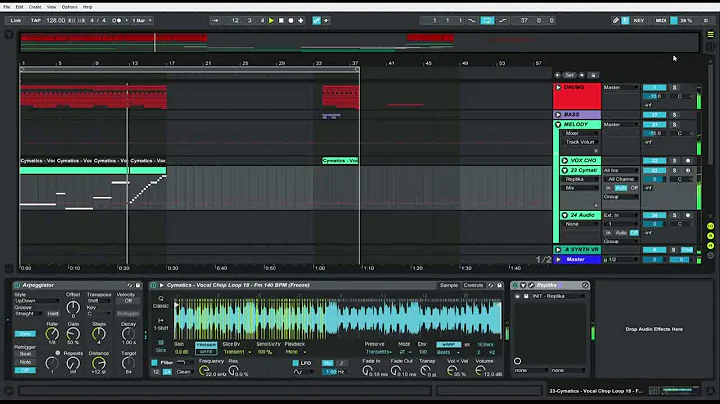The height and width of the screenshot is (404, 720).
Task: Unfold the DRUMS track
Action: (558, 87)
